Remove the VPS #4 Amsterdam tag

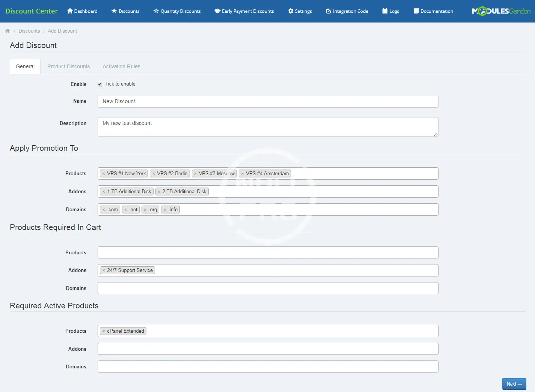[243, 174]
